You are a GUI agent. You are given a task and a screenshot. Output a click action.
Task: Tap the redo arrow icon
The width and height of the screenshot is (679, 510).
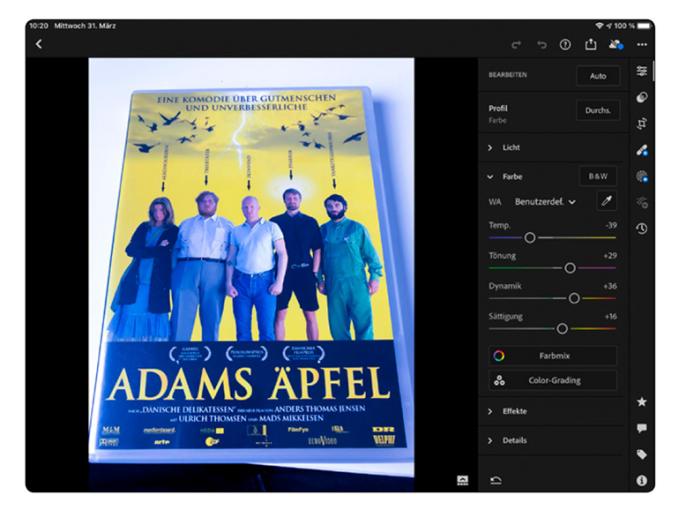click(516, 45)
